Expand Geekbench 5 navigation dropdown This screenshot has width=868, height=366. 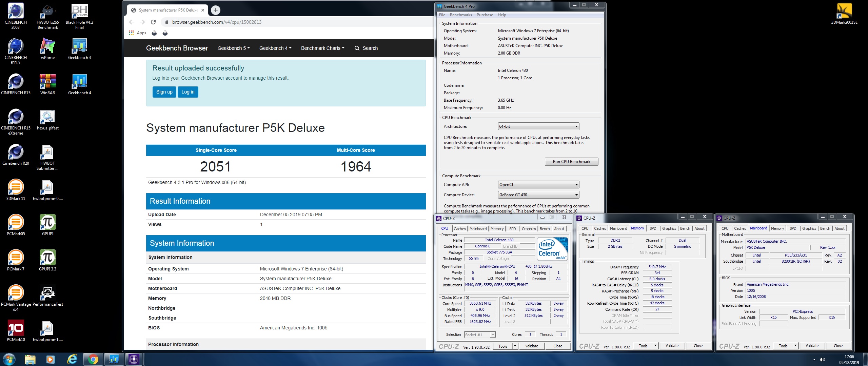click(x=234, y=48)
